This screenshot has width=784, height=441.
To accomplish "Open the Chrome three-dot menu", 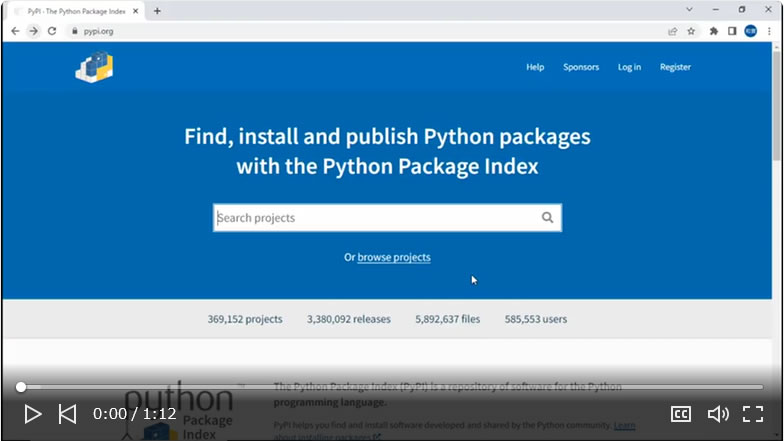I will click(769, 31).
